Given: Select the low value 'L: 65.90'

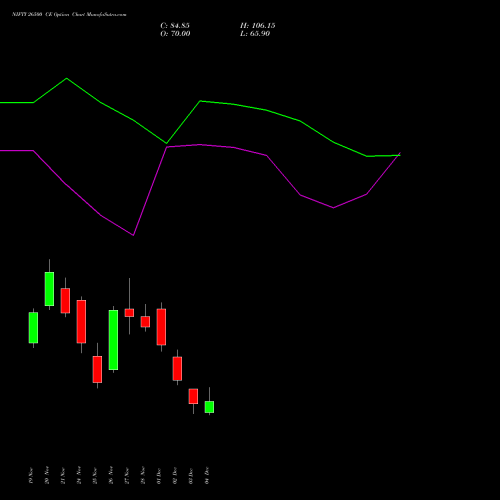Looking at the screenshot, I should click(x=255, y=34).
